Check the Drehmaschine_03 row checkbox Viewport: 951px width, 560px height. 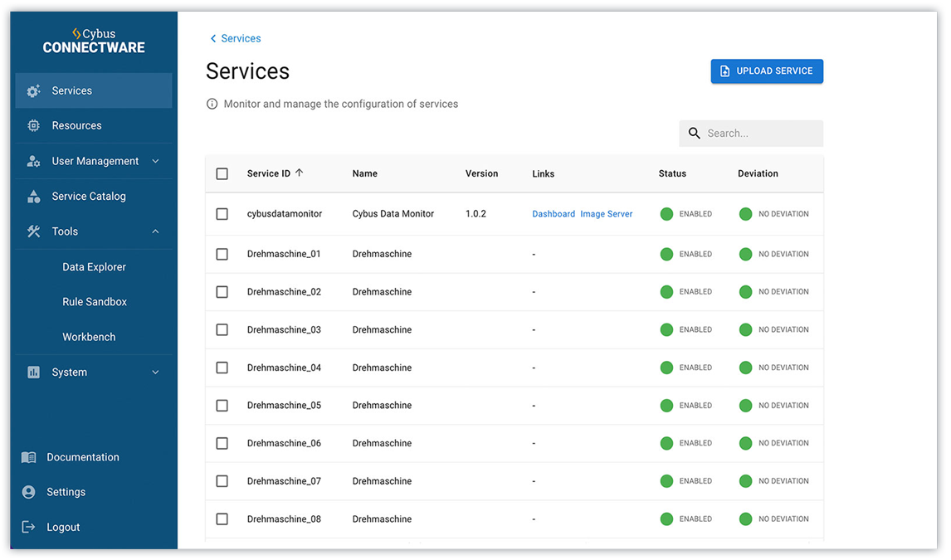click(222, 329)
